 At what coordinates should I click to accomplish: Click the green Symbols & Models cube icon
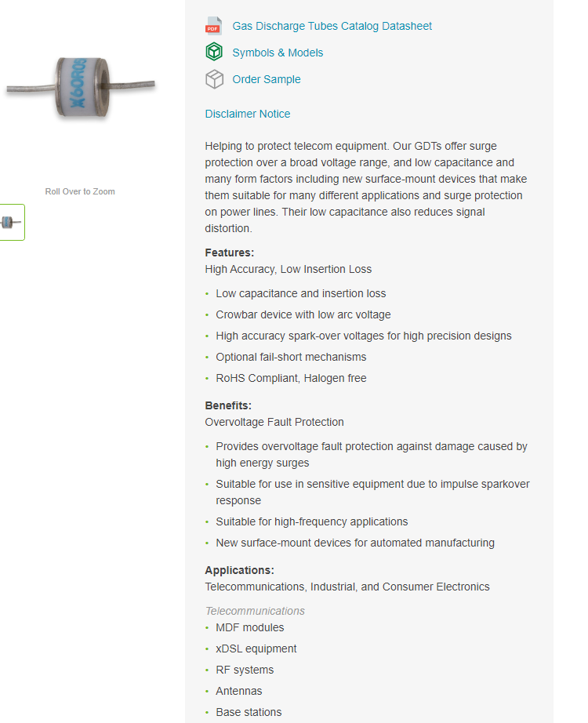[213, 53]
